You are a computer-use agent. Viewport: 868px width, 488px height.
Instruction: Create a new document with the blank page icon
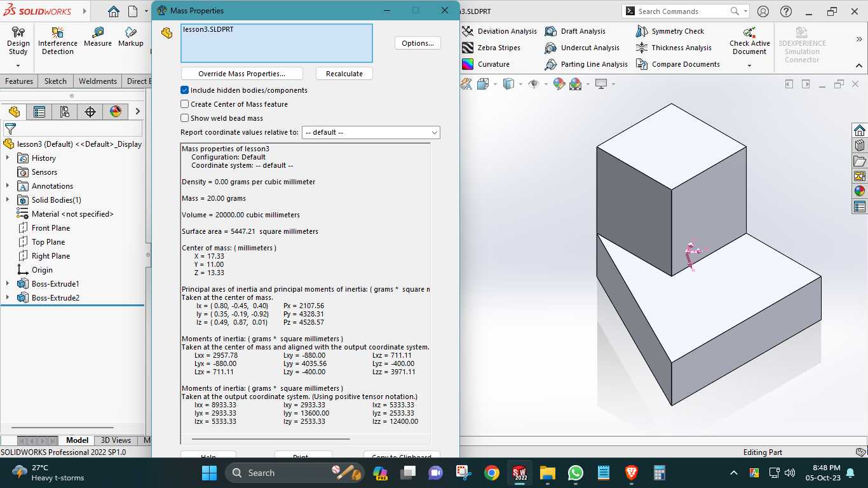tap(133, 11)
